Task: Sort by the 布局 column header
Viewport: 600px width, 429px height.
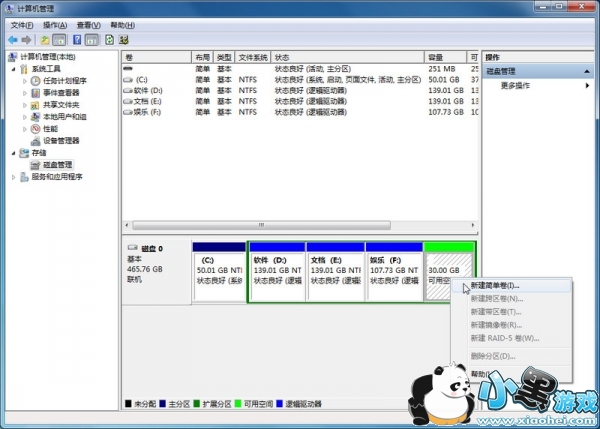Action: 202,57
